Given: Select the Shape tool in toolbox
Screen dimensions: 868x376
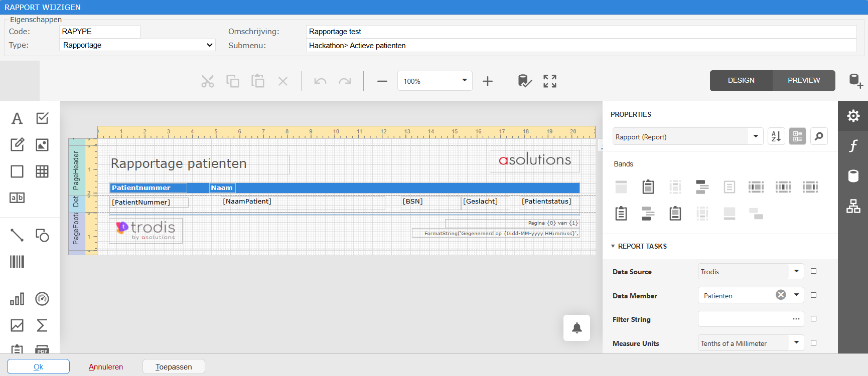Looking at the screenshot, I should (42, 235).
